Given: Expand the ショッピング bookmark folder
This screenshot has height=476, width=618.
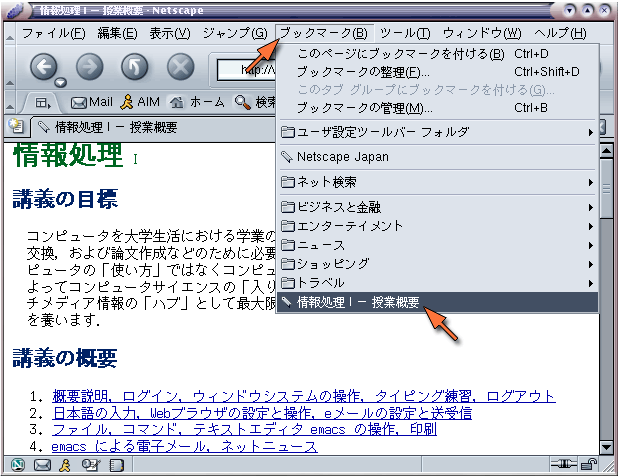Looking at the screenshot, I should [437, 264].
